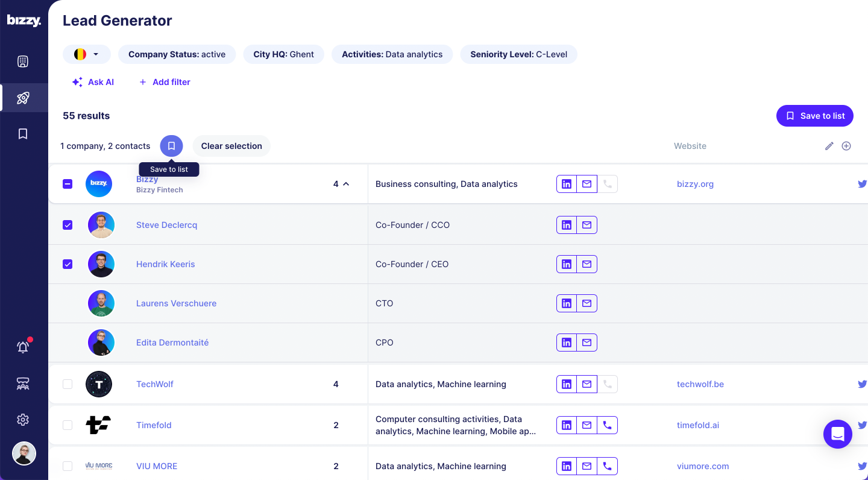Open the companies building item in sidebar
Image resolution: width=868 pixels, height=480 pixels.
tap(23, 62)
